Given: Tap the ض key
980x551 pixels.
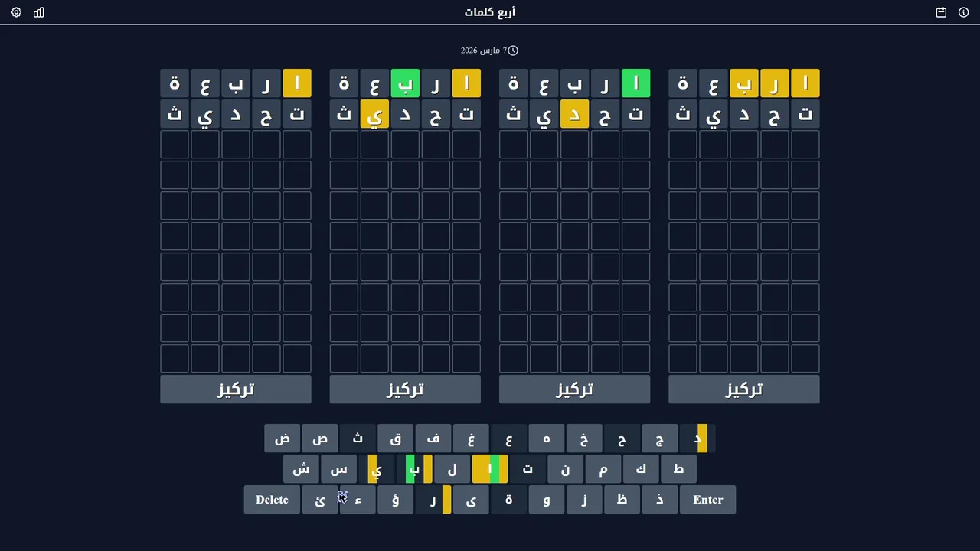Looking at the screenshot, I should (x=283, y=439).
